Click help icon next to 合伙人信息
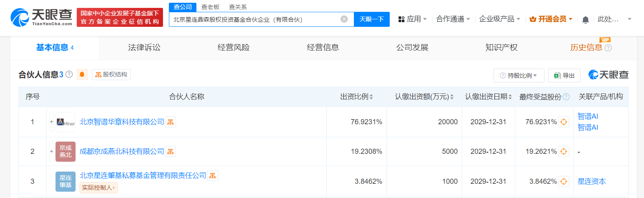The width and height of the screenshot is (644, 198). 69,74
